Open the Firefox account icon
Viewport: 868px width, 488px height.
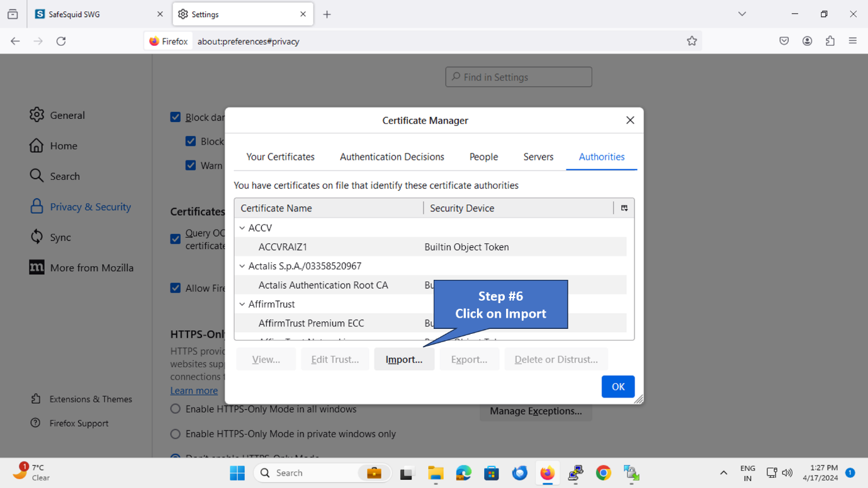[807, 41]
